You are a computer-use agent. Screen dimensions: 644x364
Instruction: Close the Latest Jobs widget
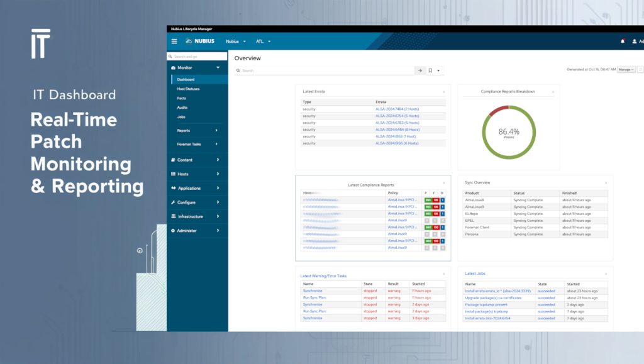click(x=606, y=273)
